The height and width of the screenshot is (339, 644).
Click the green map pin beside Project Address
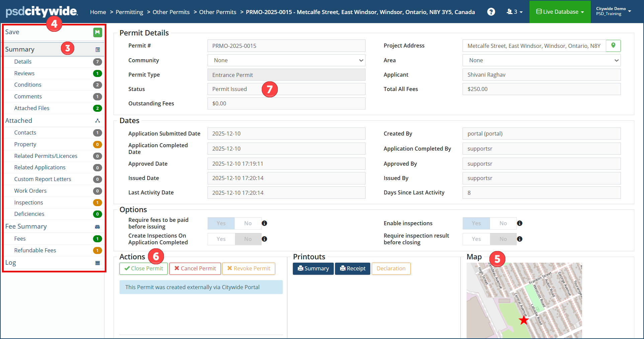click(x=613, y=46)
